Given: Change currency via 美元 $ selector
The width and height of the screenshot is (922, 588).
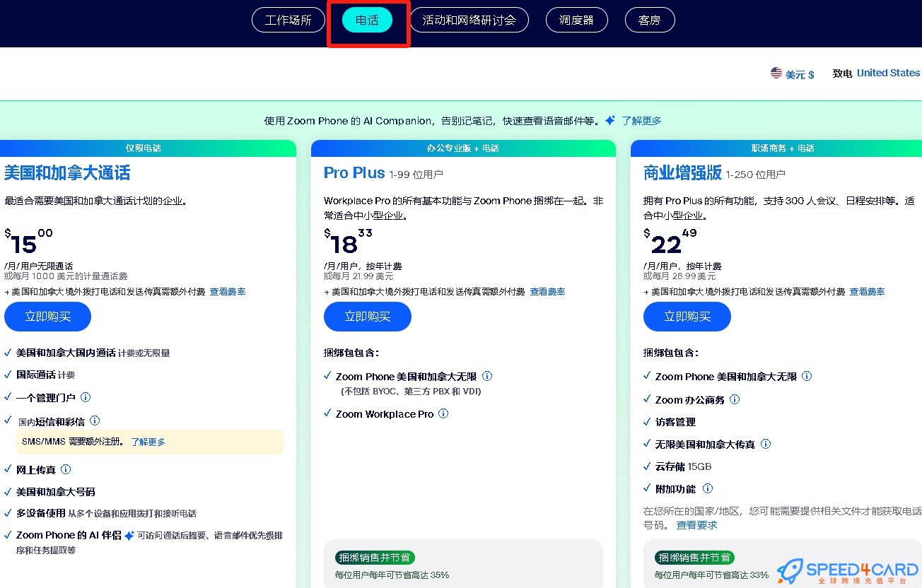Looking at the screenshot, I should [800, 73].
